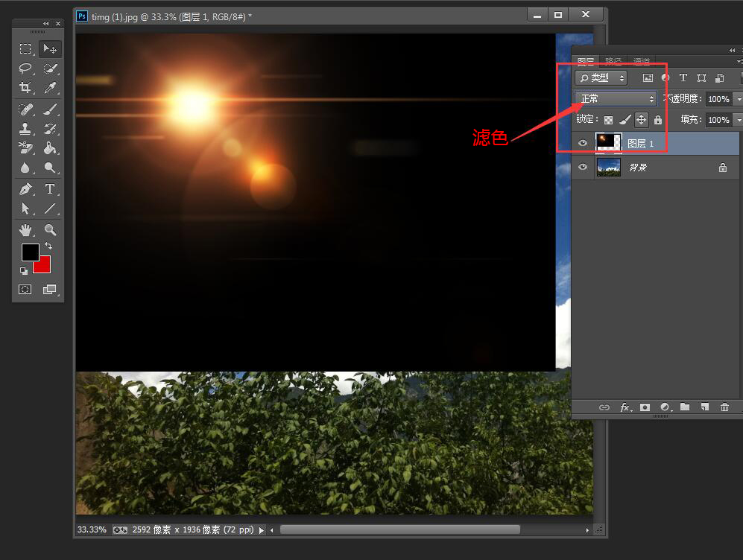
Task: Select the Lasso tool
Action: pos(25,69)
